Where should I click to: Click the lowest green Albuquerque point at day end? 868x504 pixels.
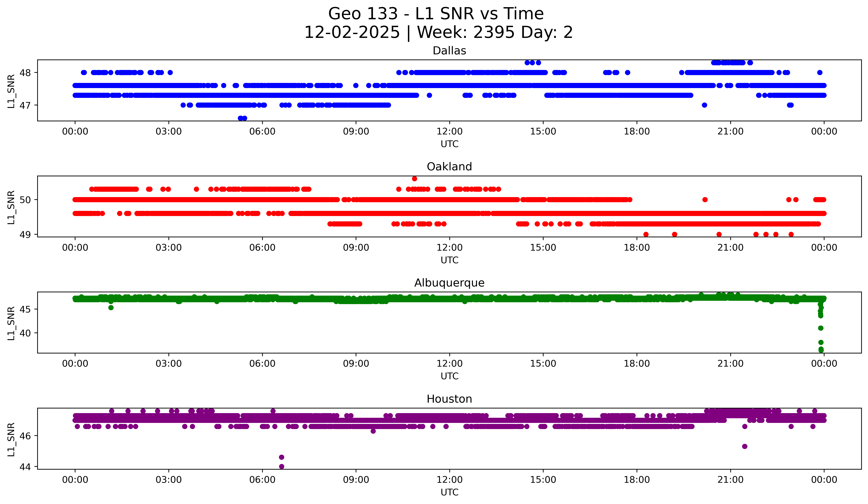[821, 350]
